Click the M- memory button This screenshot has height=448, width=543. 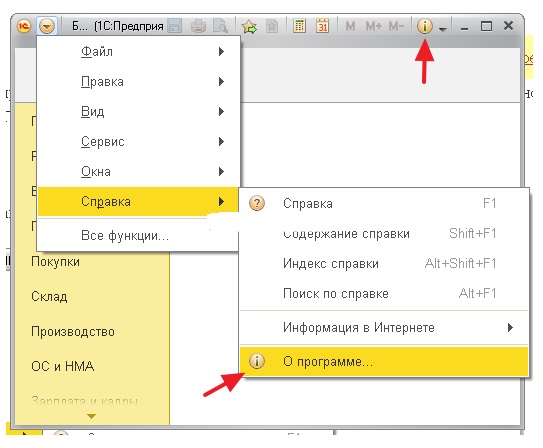coord(396,26)
